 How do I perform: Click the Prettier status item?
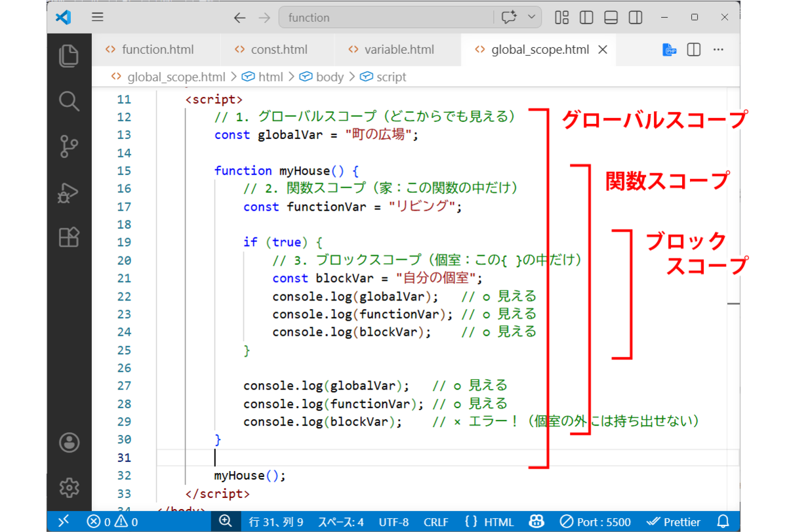coord(673,522)
